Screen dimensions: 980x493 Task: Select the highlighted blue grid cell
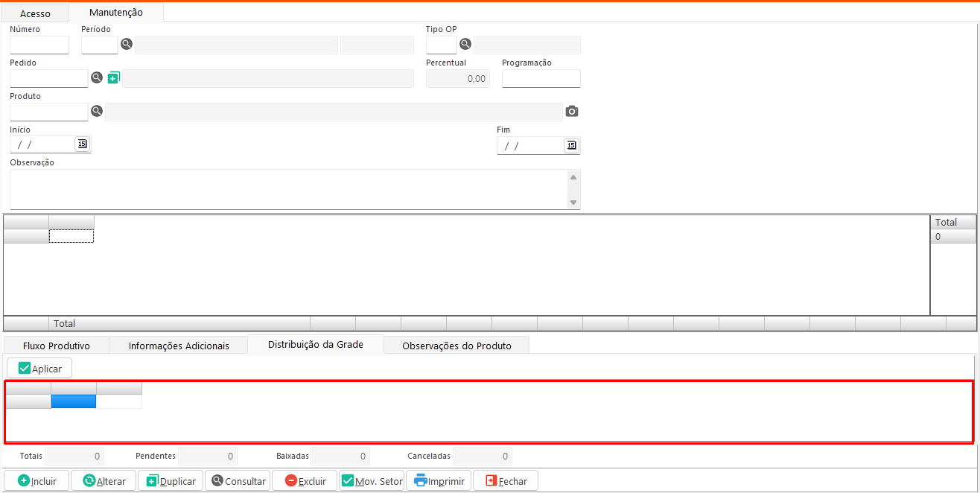74,401
